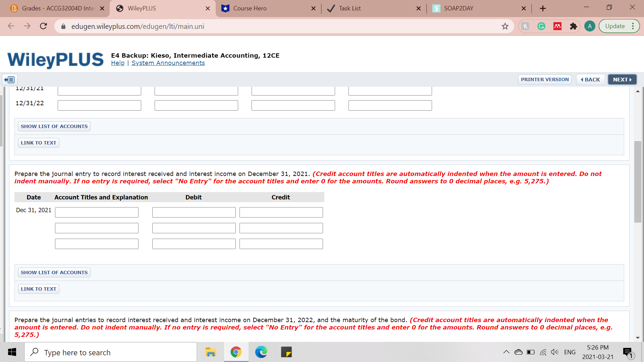Open the Help link
Viewport: 644px width, 362px height.
coord(117,63)
